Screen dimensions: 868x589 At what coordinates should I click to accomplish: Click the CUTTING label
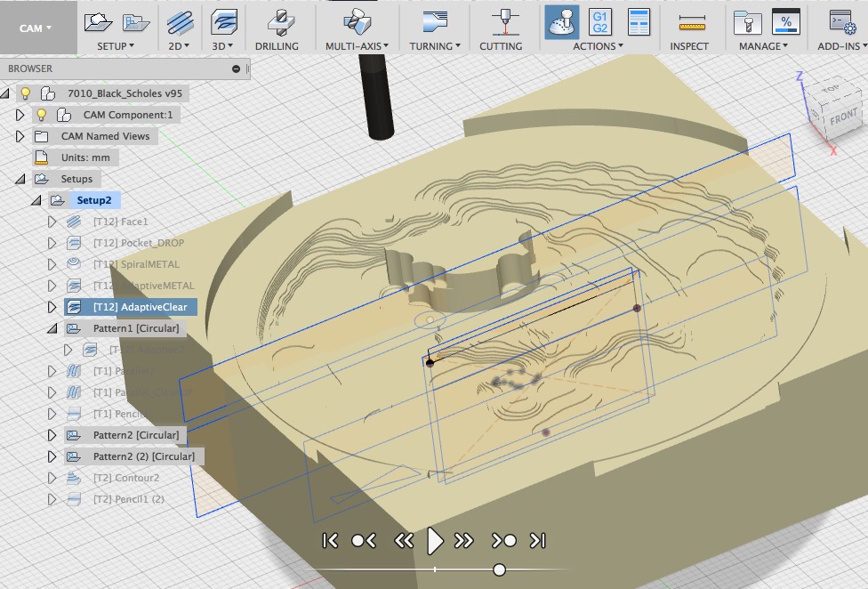tap(501, 46)
